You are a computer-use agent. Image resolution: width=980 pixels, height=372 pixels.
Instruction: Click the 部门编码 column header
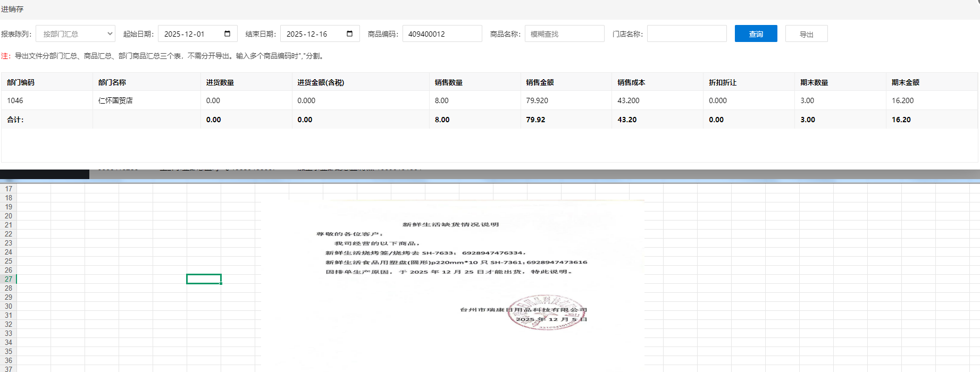(21, 82)
